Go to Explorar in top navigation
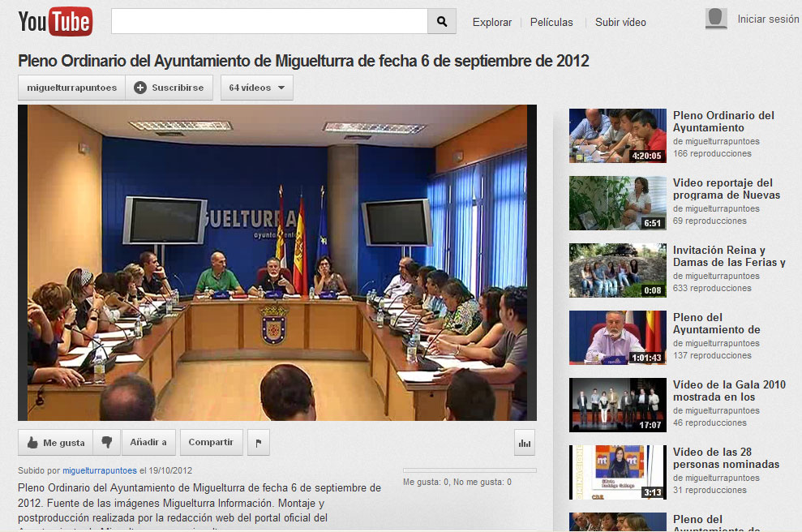Screen dimensions: 802x532 pos(492,23)
